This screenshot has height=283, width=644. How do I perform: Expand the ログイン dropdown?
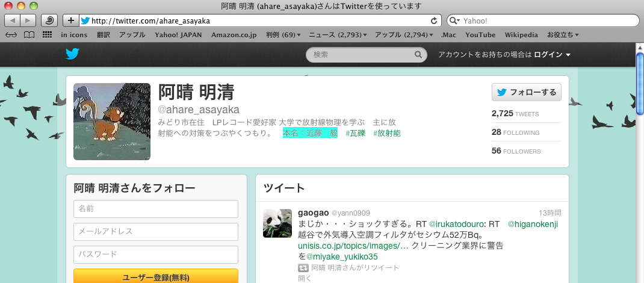[553, 54]
